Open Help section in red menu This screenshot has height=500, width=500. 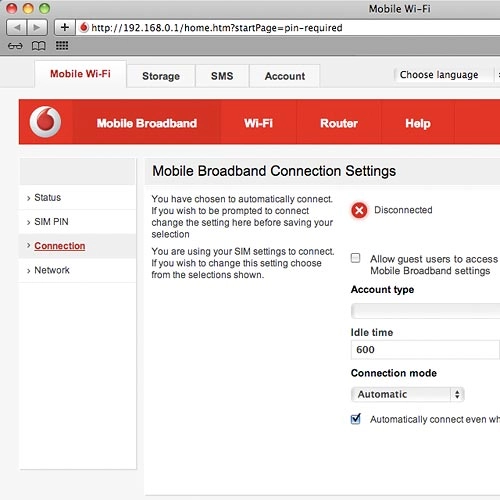418,123
